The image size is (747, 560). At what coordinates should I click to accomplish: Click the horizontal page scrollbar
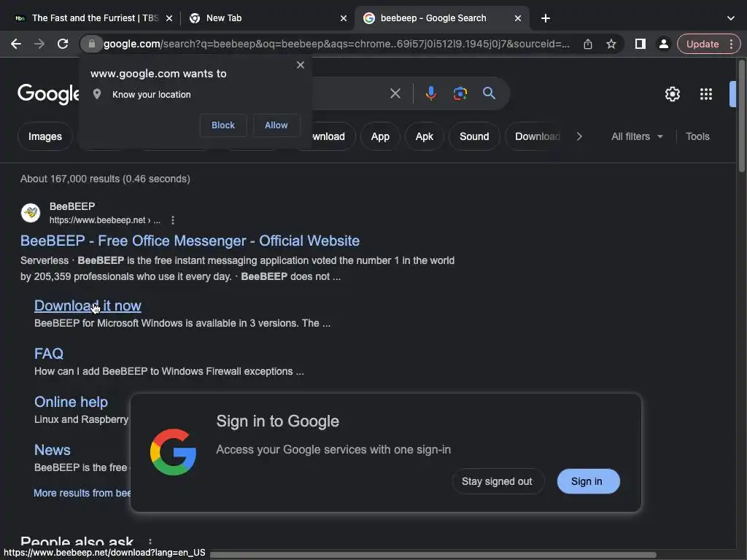click(433, 555)
